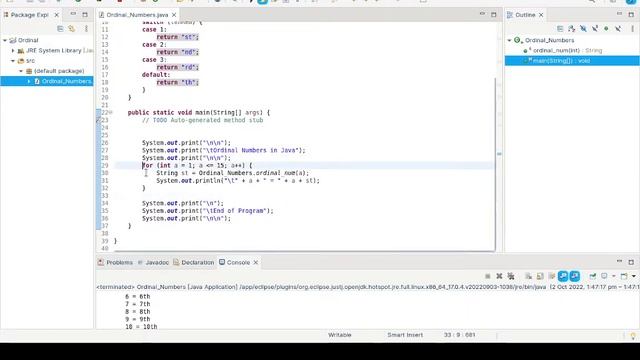Close the Console tab
This screenshot has width=640, height=360.
click(256, 262)
